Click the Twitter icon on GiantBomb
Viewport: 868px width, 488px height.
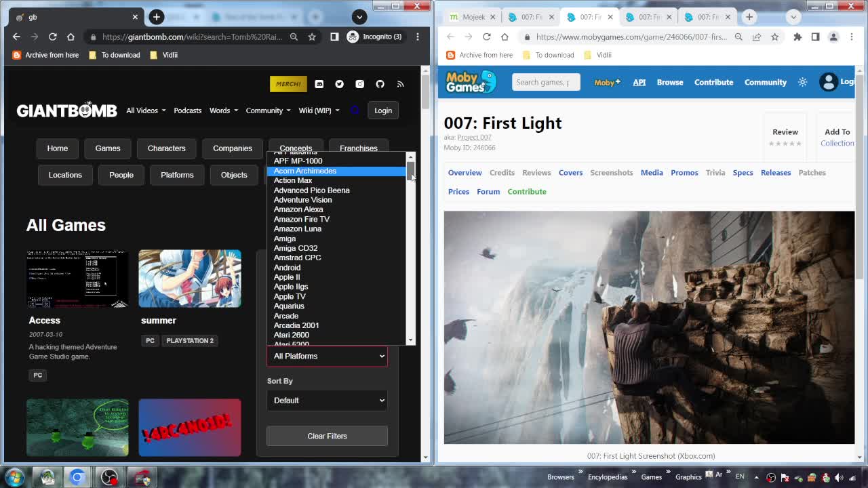(x=339, y=84)
